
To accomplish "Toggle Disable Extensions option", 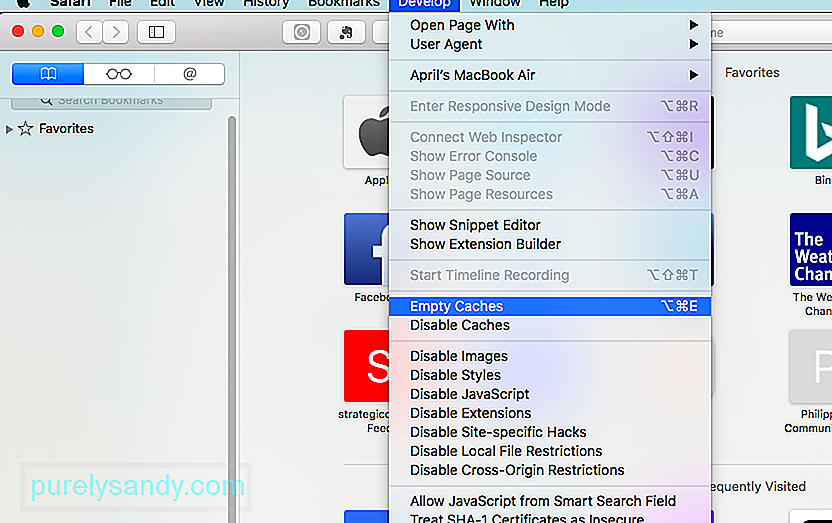I will [x=550, y=413].
